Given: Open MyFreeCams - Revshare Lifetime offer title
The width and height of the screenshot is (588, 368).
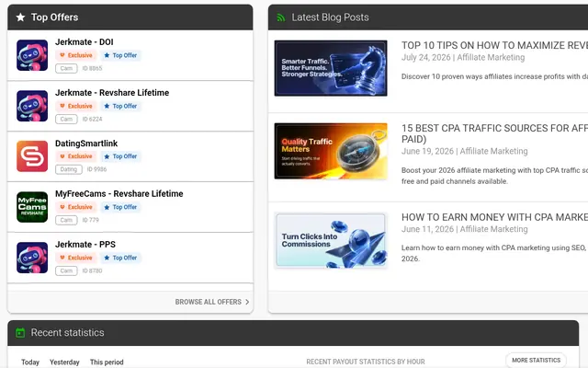Looking at the screenshot, I should (119, 194).
